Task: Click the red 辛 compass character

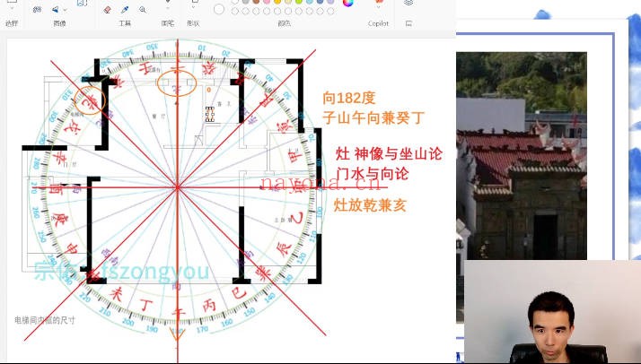Action: pos(58,157)
